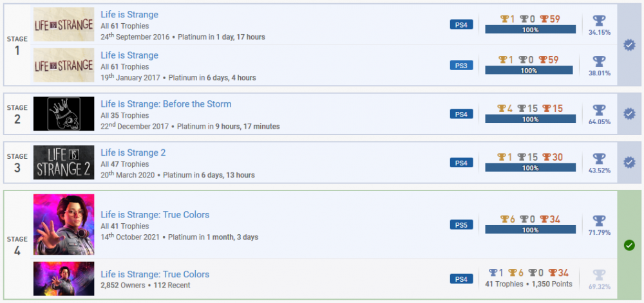Screen dimensions: 644x303
Task: Click the 100% progress bar for Before the Storm
Action: tap(529, 119)
